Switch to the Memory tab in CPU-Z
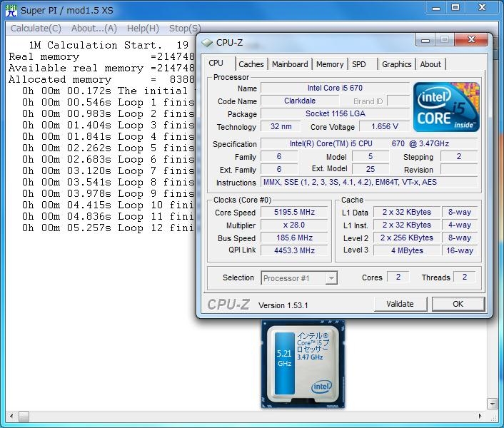The image size is (504, 428). (330, 64)
